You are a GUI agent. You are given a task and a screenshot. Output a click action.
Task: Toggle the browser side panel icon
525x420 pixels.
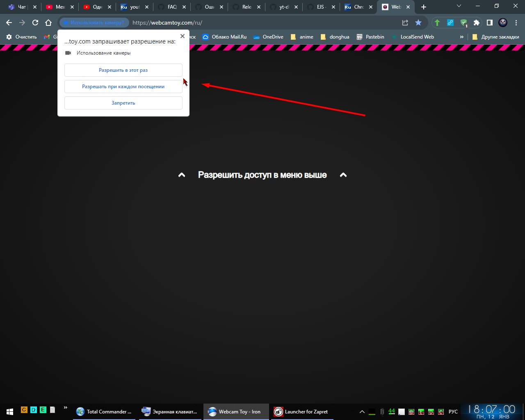pyautogui.click(x=489, y=23)
